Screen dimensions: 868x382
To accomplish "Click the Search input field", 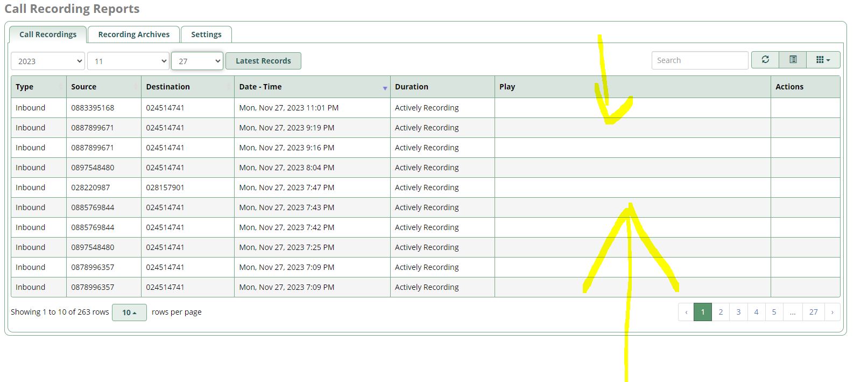I will [x=700, y=60].
